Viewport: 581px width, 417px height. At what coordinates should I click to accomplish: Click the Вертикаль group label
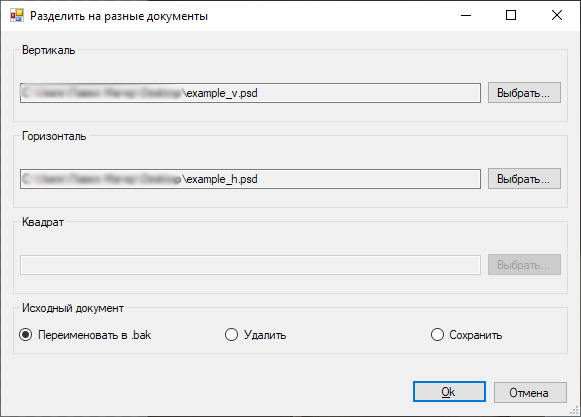point(49,50)
